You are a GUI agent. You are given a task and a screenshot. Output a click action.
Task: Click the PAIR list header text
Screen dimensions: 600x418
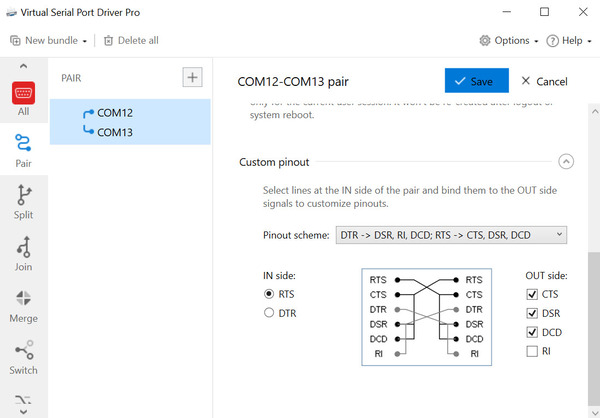point(71,78)
